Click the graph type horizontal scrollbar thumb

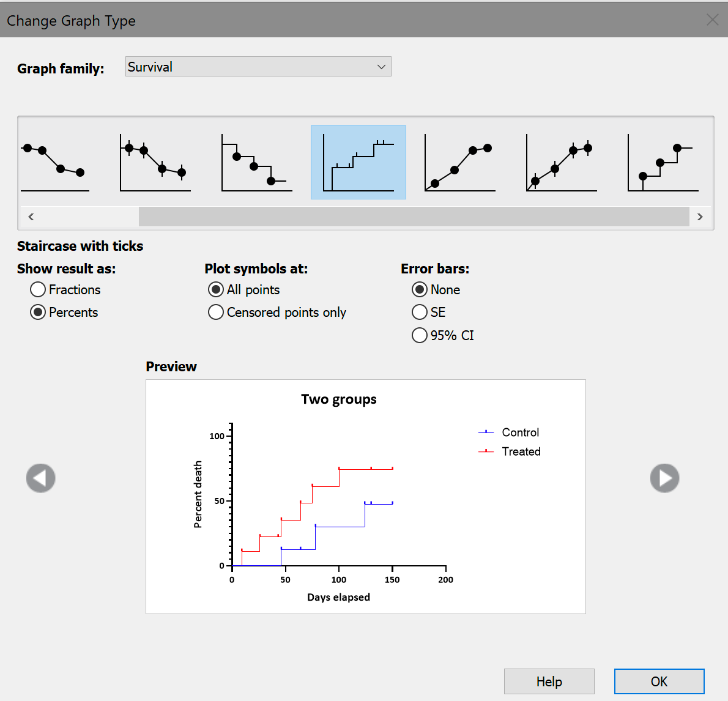(414, 217)
